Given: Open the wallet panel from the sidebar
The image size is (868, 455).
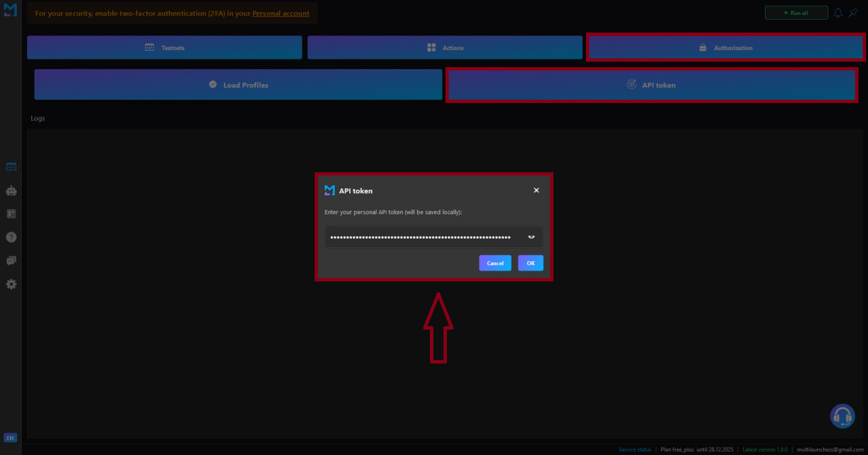Looking at the screenshot, I should [x=11, y=214].
